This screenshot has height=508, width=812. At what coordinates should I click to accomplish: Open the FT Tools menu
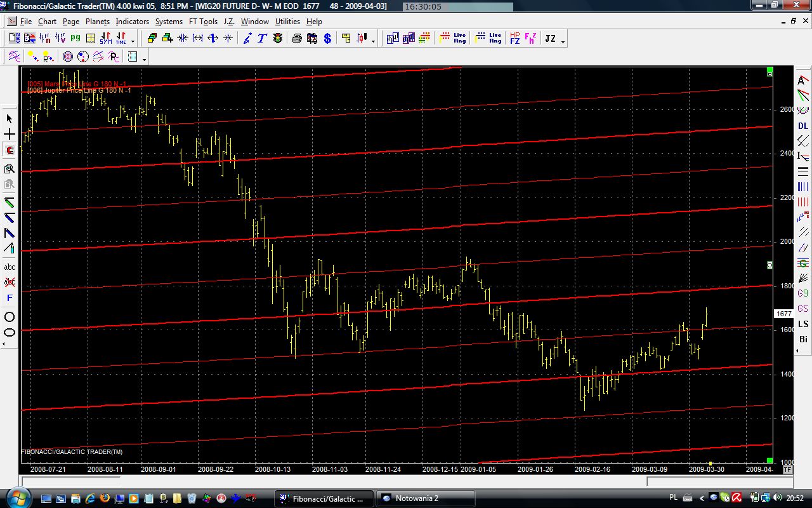[x=203, y=22]
